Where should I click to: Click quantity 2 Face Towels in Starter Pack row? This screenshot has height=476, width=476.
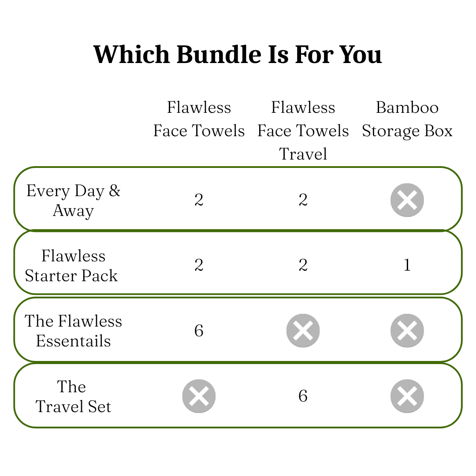point(199,265)
